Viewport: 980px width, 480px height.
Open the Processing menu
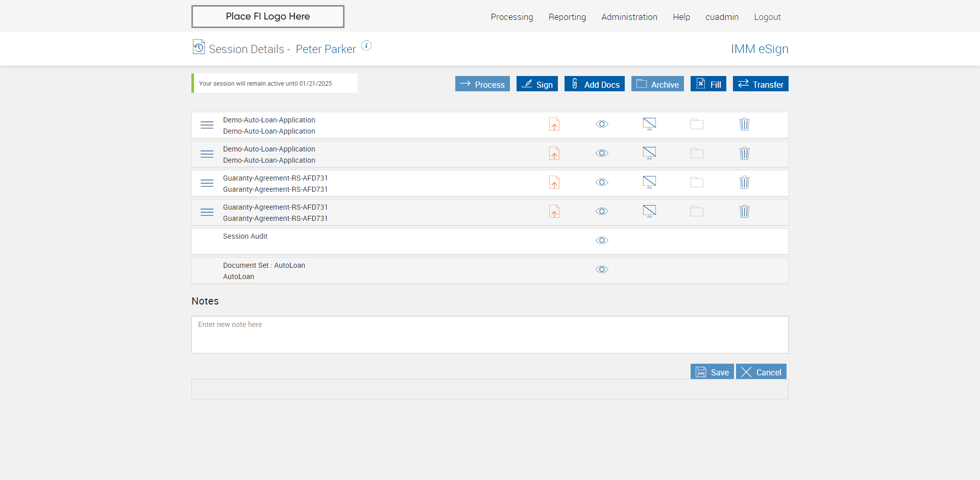511,17
